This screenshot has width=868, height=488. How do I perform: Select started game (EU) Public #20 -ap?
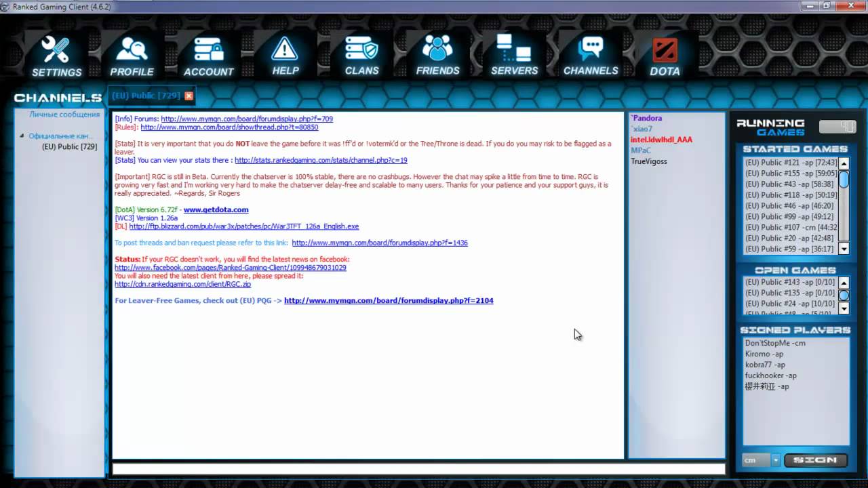[791, 239]
